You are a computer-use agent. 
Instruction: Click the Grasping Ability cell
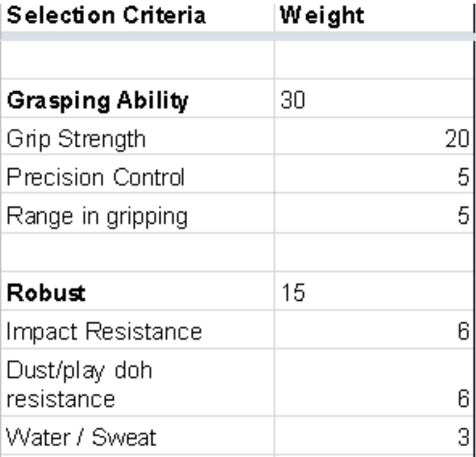(137, 98)
